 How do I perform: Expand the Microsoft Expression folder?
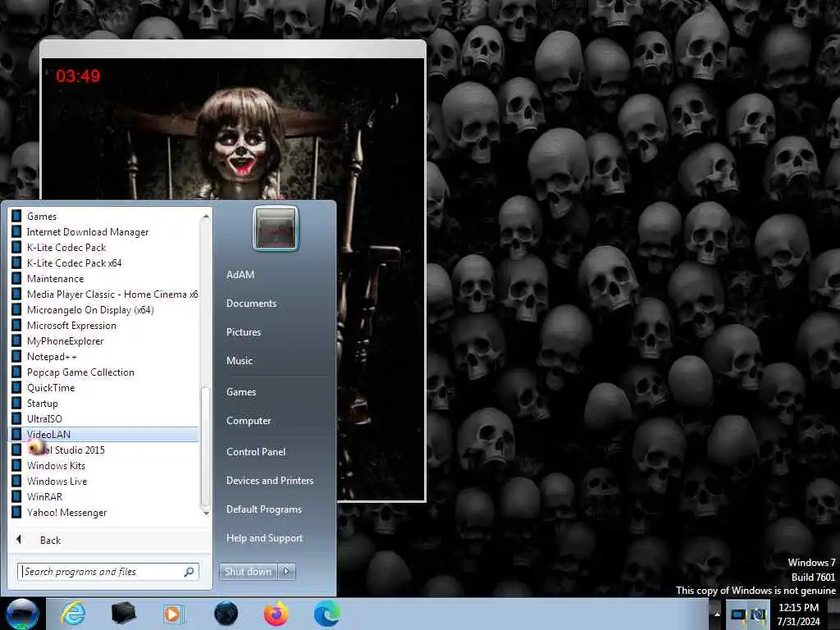(104, 325)
